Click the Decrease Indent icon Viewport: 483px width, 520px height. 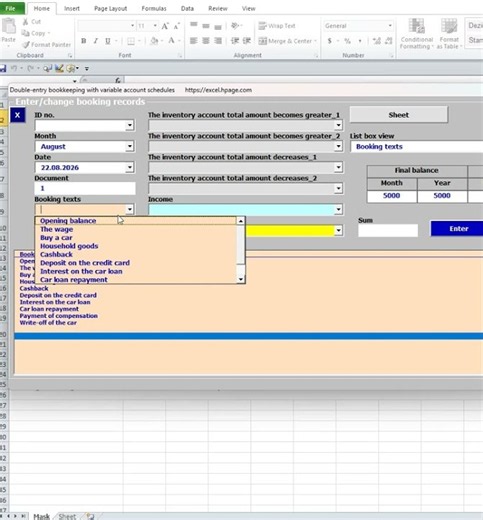pos(235,41)
